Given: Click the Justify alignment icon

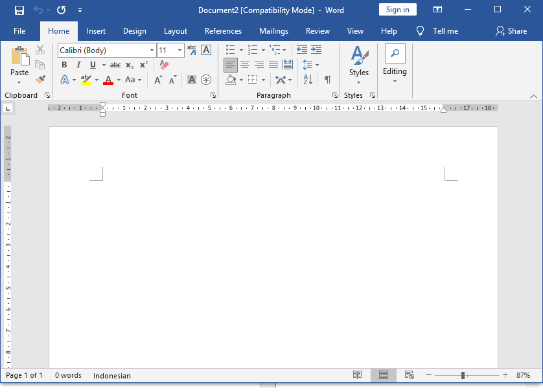Looking at the screenshot, I should (273, 65).
